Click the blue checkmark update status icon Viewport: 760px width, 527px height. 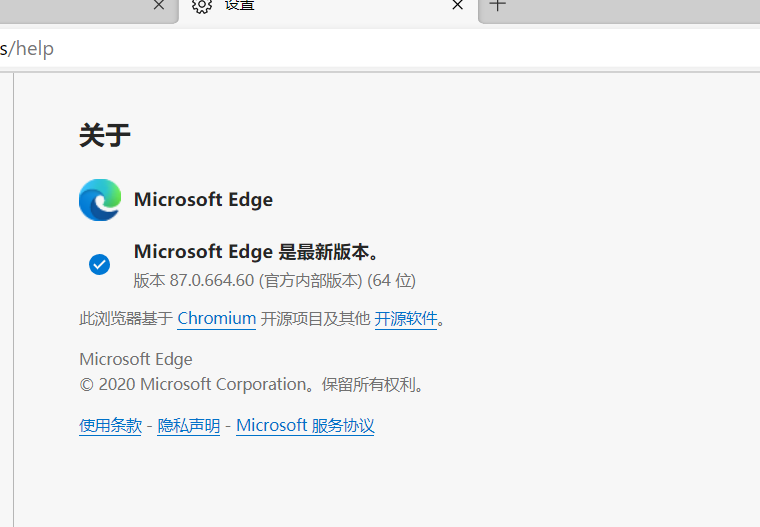point(99,265)
